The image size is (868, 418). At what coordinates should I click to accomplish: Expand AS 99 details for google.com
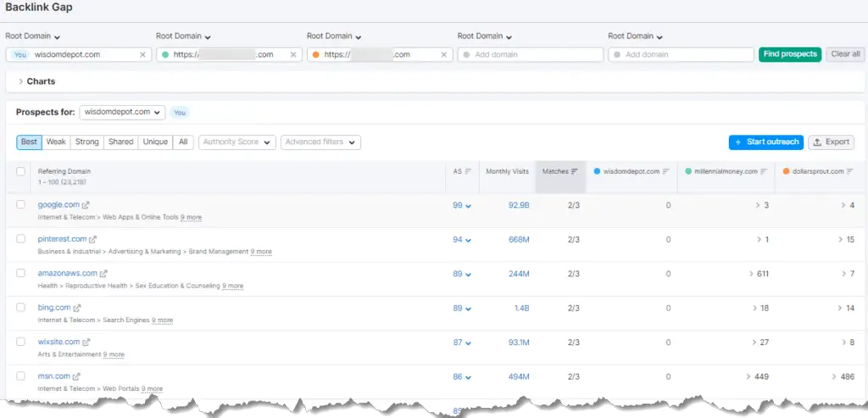point(462,205)
